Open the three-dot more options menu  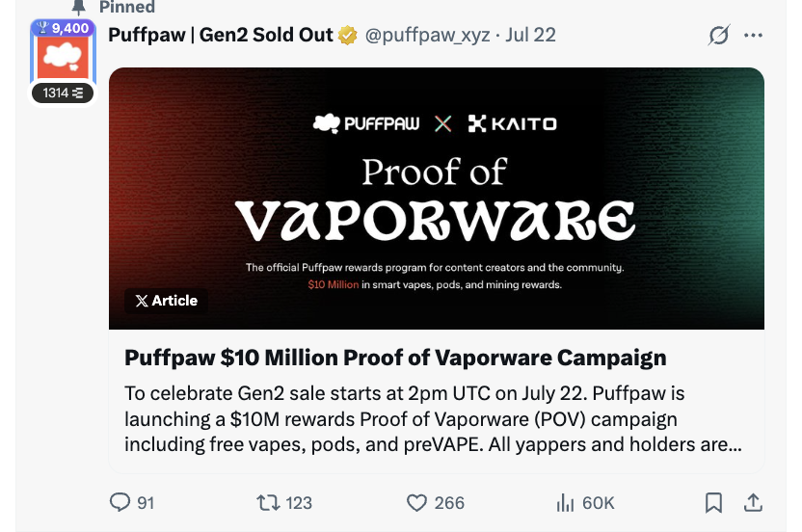754,35
